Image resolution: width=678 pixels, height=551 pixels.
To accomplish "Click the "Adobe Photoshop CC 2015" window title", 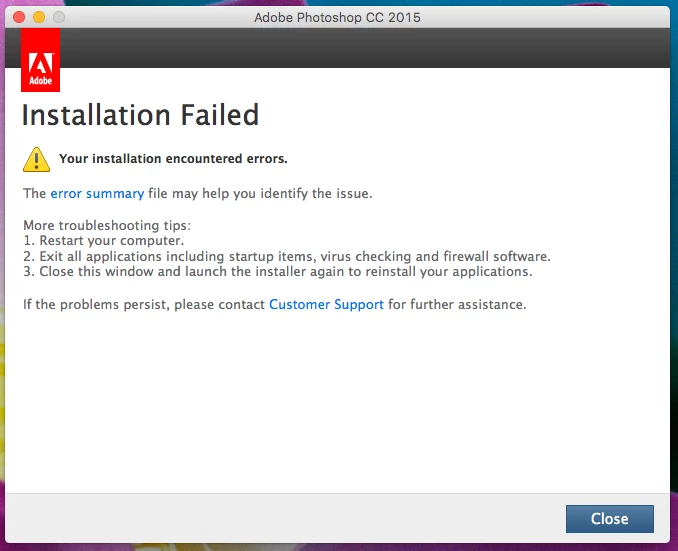I will tap(337, 17).
